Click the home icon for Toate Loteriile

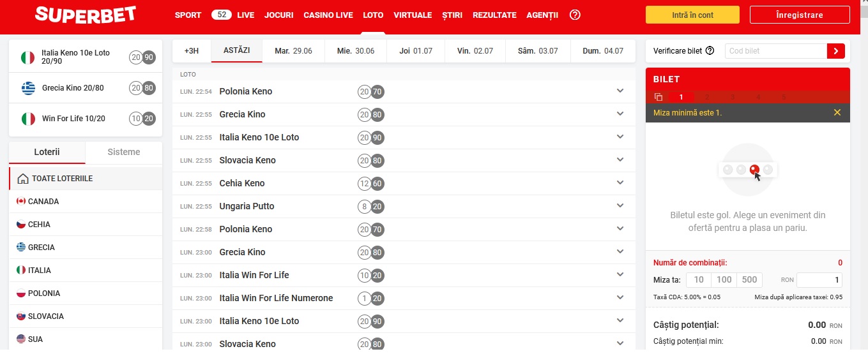tap(23, 179)
